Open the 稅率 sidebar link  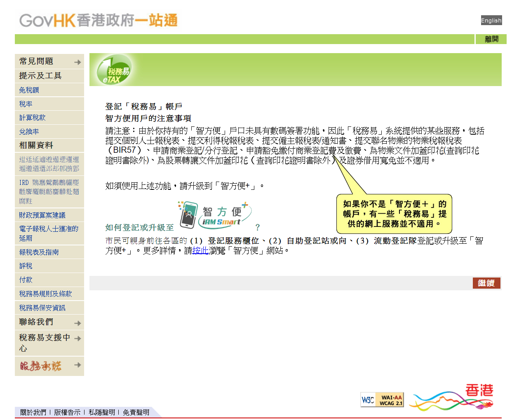pos(26,104)
